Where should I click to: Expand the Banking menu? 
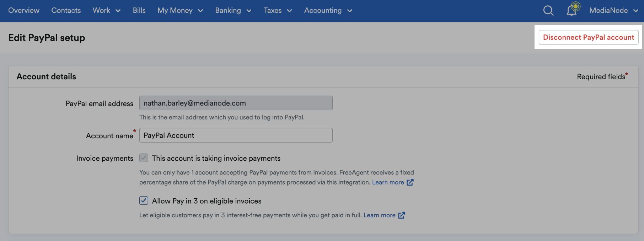[233, 11]
